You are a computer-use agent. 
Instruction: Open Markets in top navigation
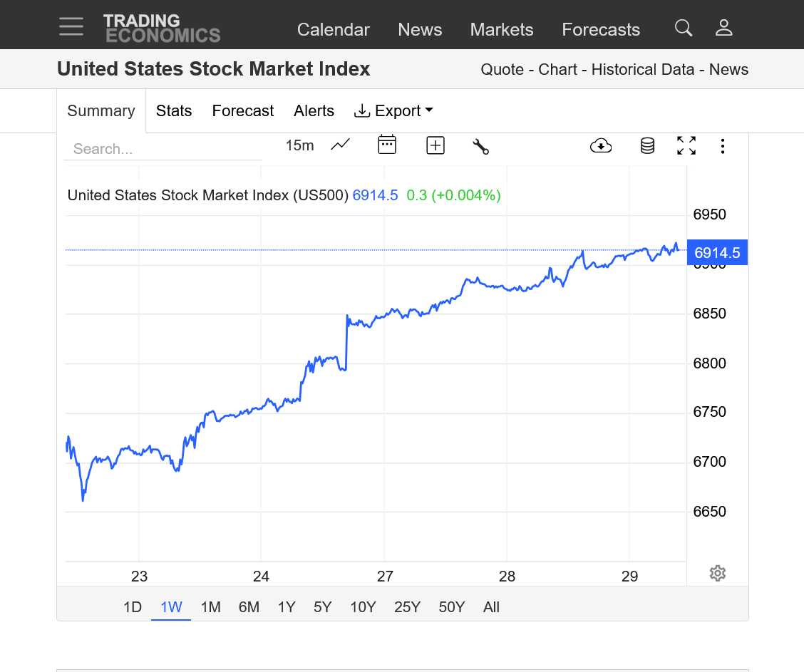[x=501, y=29]
